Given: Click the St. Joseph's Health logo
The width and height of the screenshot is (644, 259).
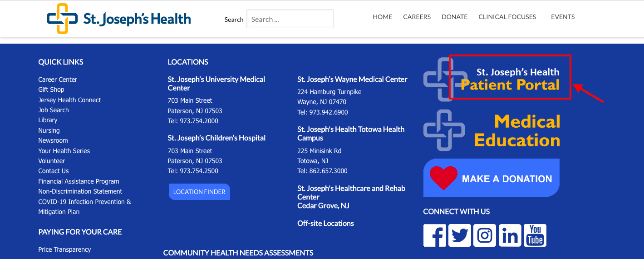Looking at the screenshot, I should (x=119, y=19).
